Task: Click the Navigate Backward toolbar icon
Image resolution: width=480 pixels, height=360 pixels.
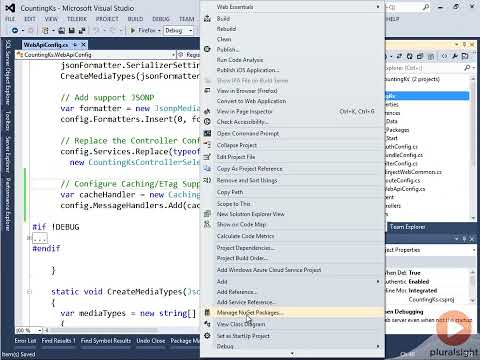Action: [15, 31]
